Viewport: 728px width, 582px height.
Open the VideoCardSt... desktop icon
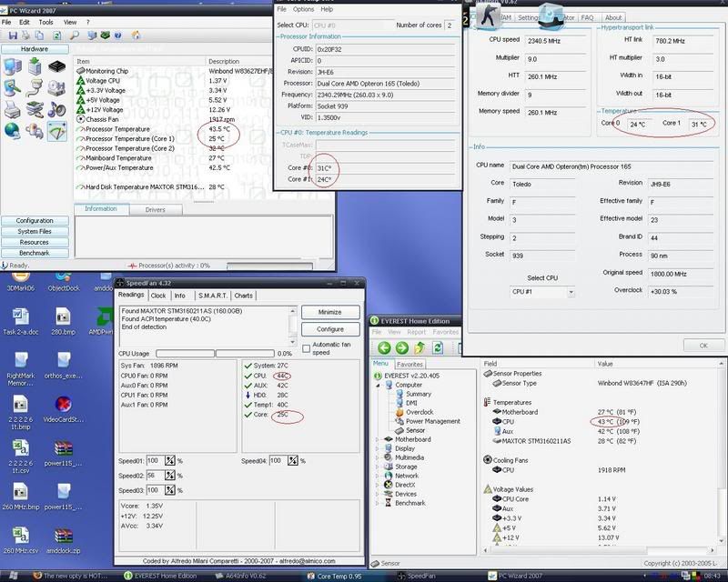(x=63, y=409)
